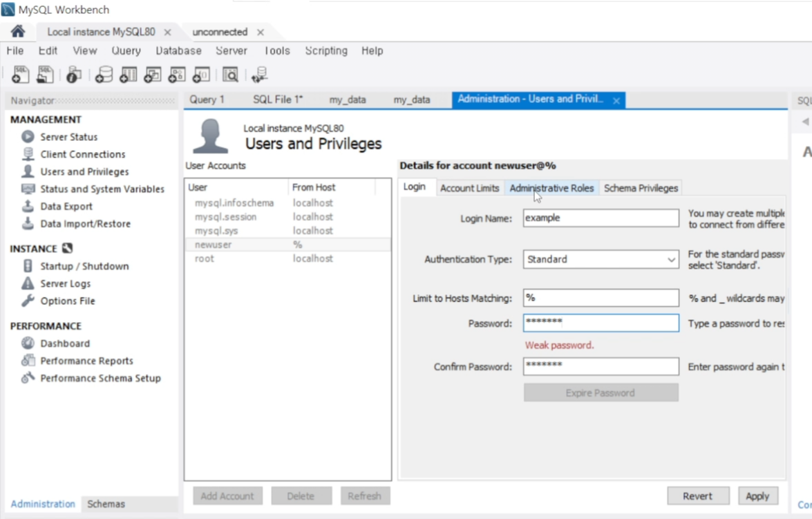Switch to Administrative Roles tab

pos(551,188)
